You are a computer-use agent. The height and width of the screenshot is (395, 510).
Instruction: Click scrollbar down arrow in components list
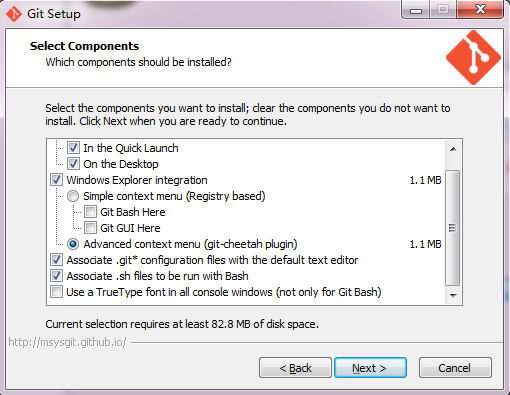click(x=453, y=295)
